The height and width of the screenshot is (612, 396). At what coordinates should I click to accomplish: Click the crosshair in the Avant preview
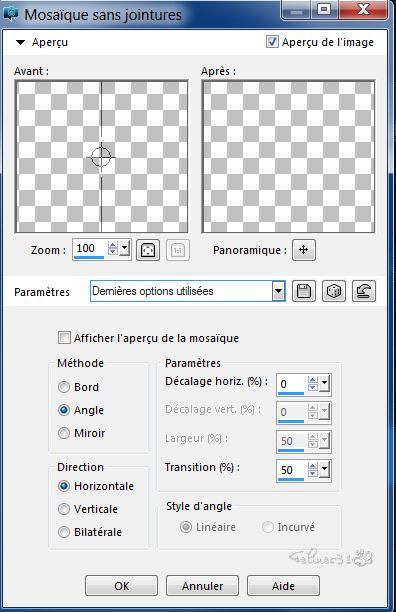click(x=101, y=157)
